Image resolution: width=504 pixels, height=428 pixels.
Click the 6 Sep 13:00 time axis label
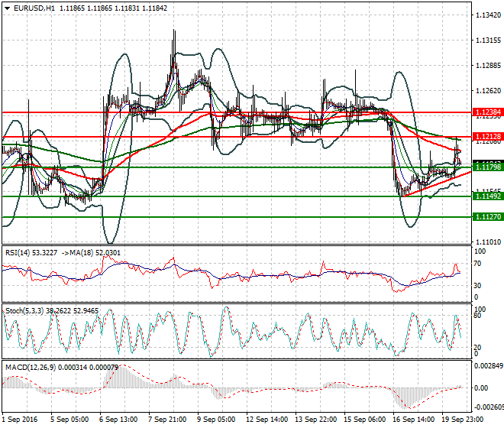tap(118, 420)
